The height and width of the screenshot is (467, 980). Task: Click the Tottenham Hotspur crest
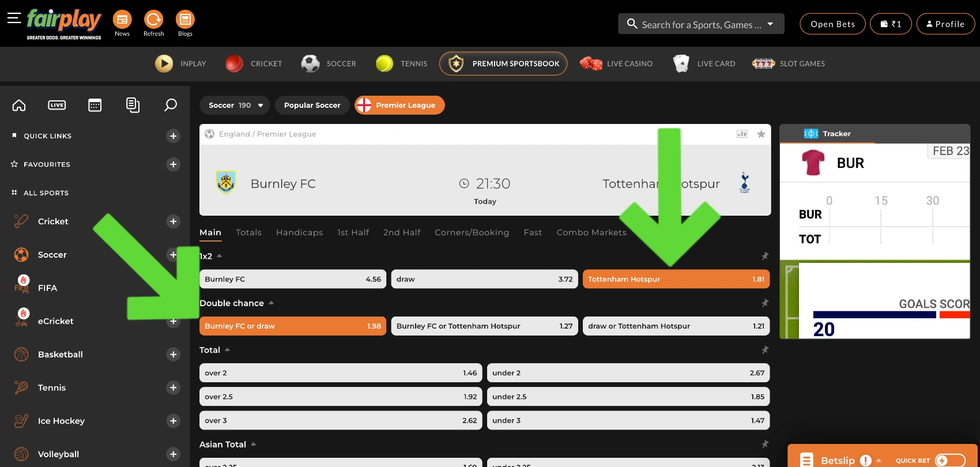pos(745,183)
